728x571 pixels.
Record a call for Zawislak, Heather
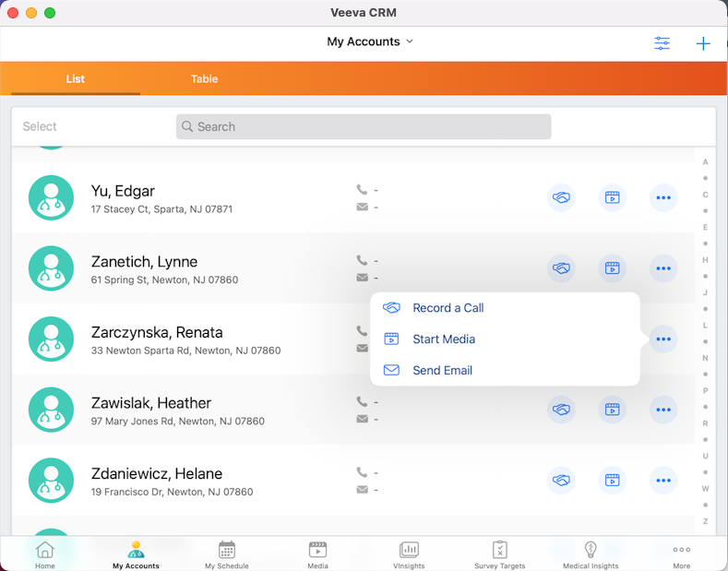click(560, 410)
